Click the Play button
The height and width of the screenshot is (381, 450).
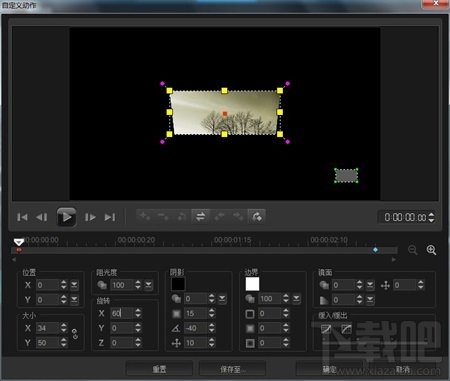66,217
